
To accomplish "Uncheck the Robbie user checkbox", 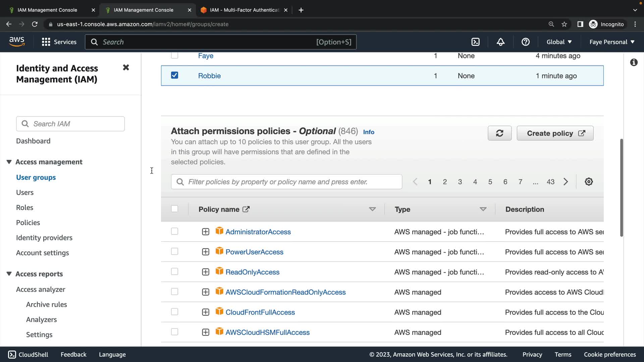I will [x=174, y=75].
